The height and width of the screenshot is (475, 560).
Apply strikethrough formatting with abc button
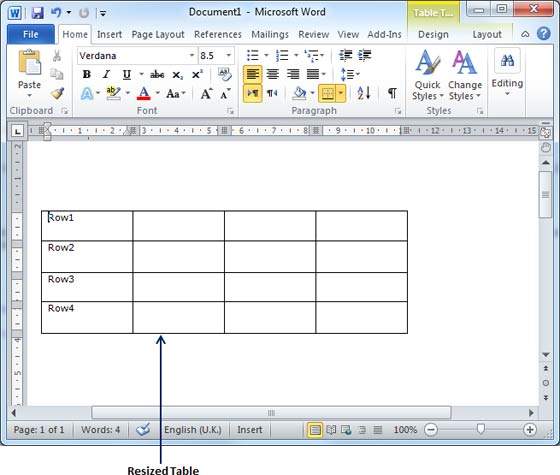click(x=157, y=74)
